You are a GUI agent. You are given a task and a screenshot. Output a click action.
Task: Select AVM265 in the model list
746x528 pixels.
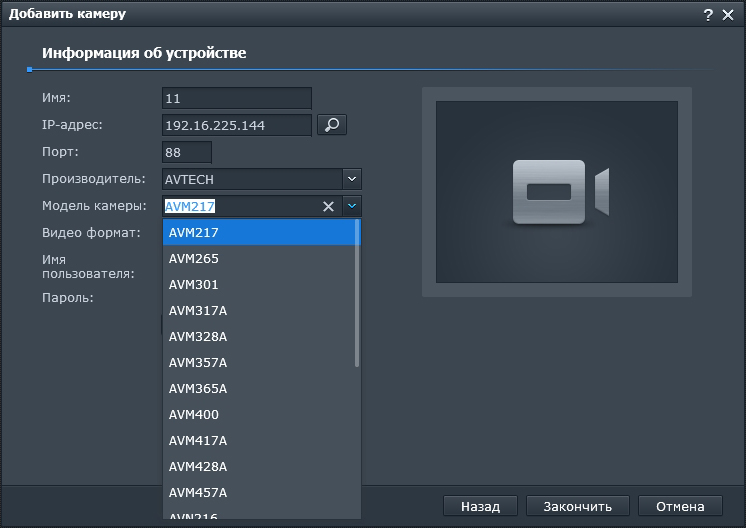259,258
